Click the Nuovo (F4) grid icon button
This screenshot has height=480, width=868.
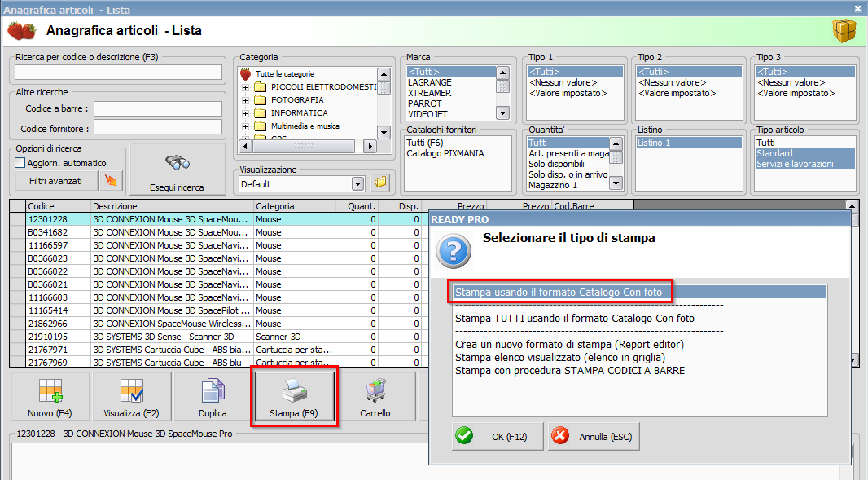[x=50, y=397]
